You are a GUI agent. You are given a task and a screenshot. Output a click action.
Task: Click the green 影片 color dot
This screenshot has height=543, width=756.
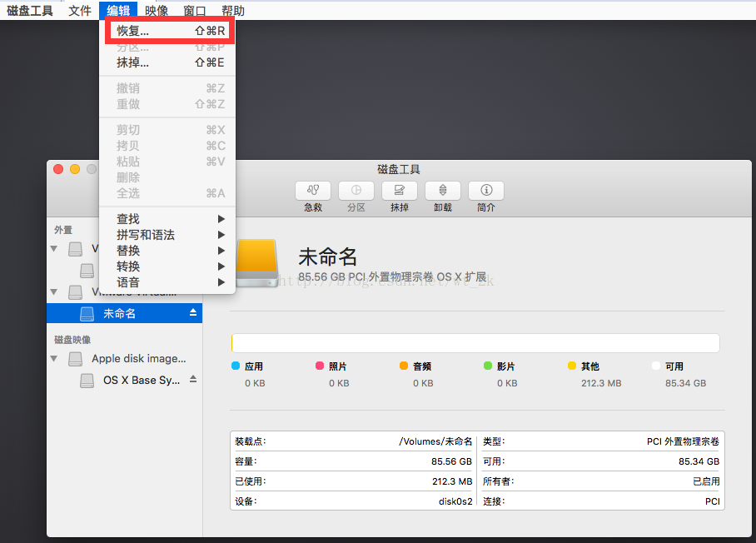tap(488, 366)
